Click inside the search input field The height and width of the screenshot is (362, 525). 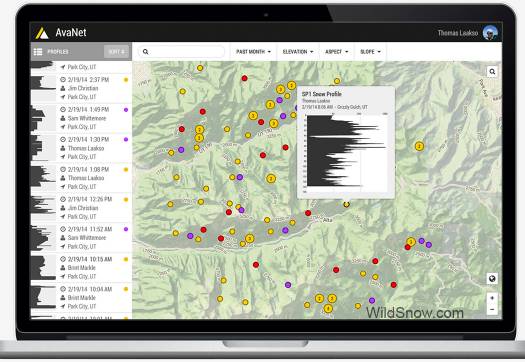(182, 52)
